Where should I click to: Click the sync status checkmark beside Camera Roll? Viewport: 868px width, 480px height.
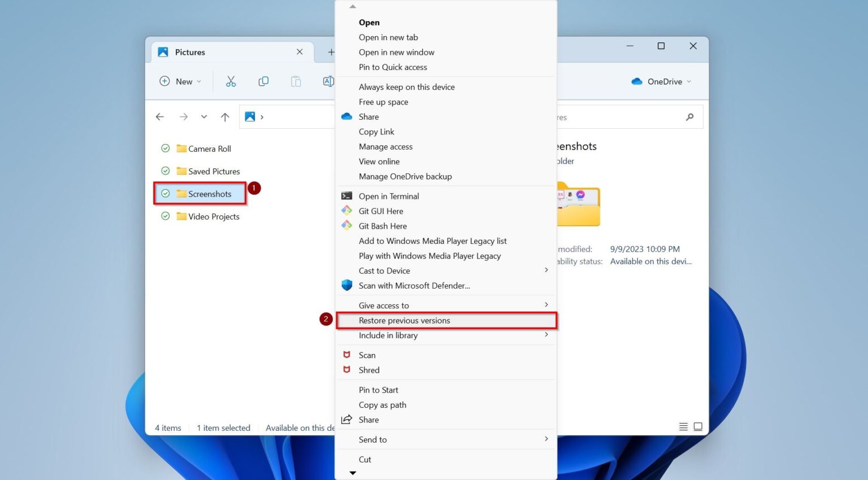[165, 149]
